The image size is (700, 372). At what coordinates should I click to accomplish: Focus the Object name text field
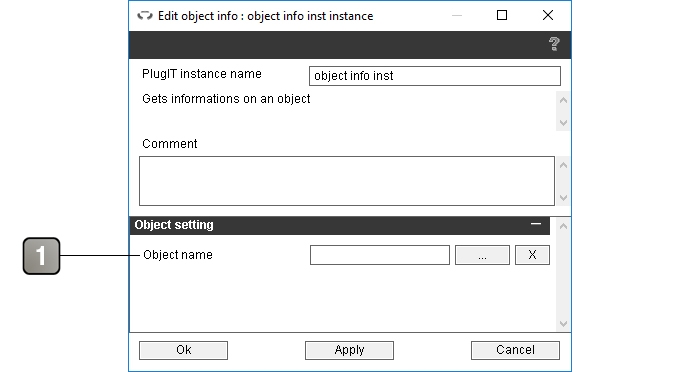380,255
